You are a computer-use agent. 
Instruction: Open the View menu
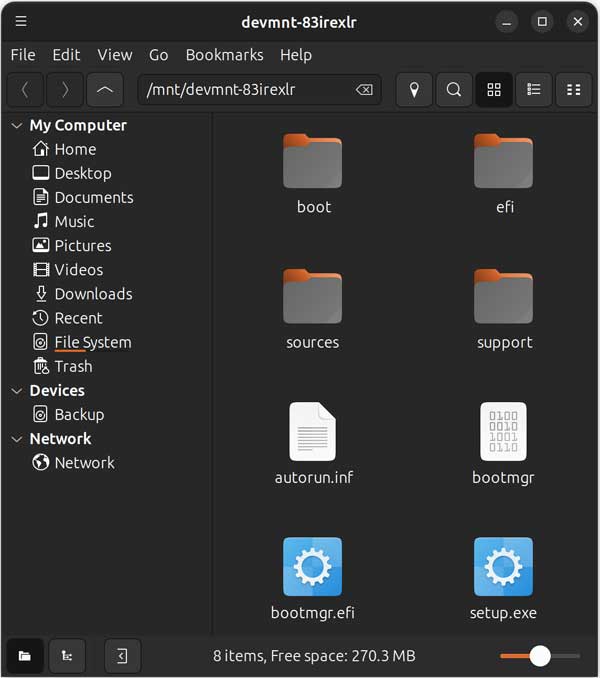pyautogui.click(x=115, y=55)
